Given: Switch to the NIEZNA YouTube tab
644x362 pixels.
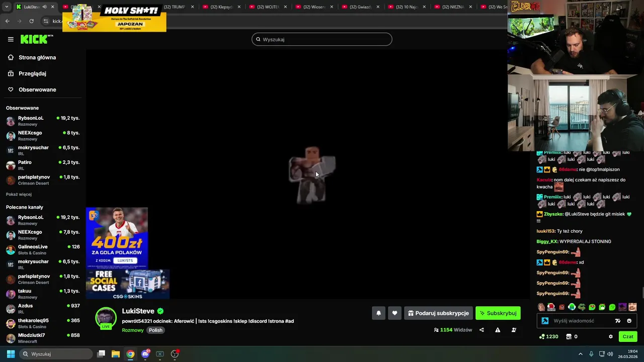Looking at the screenshot, I should pos(453,7).
